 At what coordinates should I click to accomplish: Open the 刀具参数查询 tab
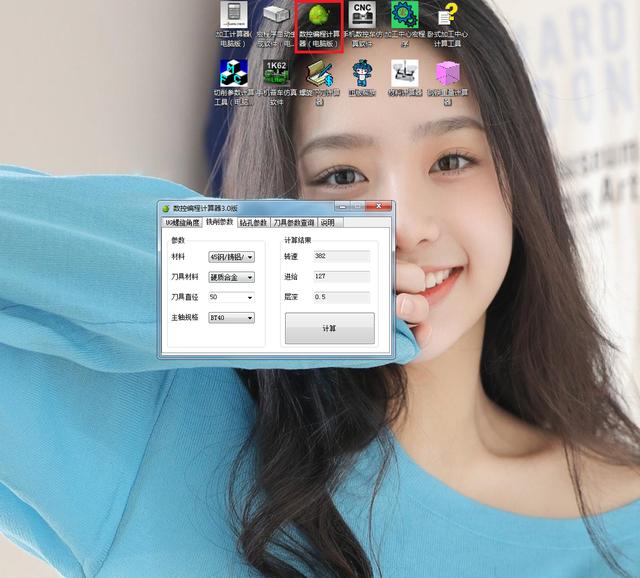pyautogui.click(x=294, y=223)
